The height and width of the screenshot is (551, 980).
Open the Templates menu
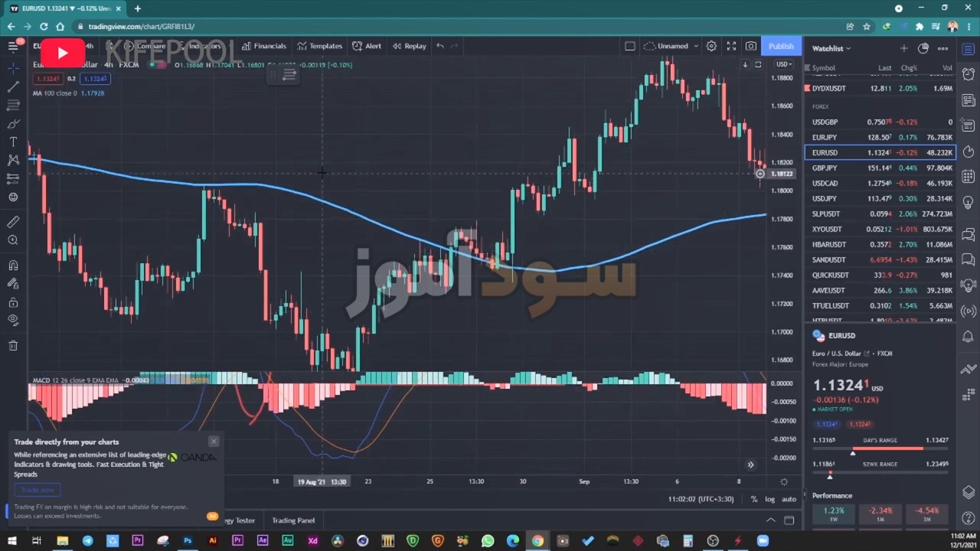(320, 46)
